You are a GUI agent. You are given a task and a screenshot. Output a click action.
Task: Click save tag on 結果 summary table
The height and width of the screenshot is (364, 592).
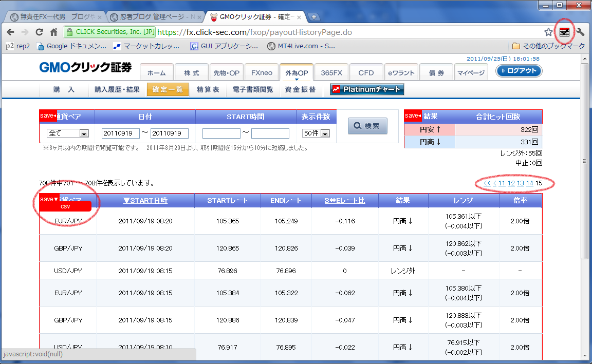(x=413, y=116)
